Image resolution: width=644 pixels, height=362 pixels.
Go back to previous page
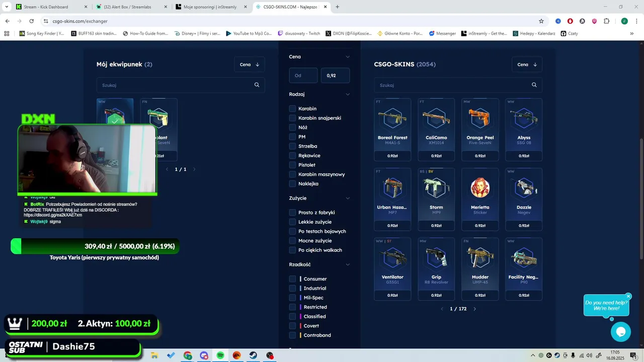tap(7, 21)
